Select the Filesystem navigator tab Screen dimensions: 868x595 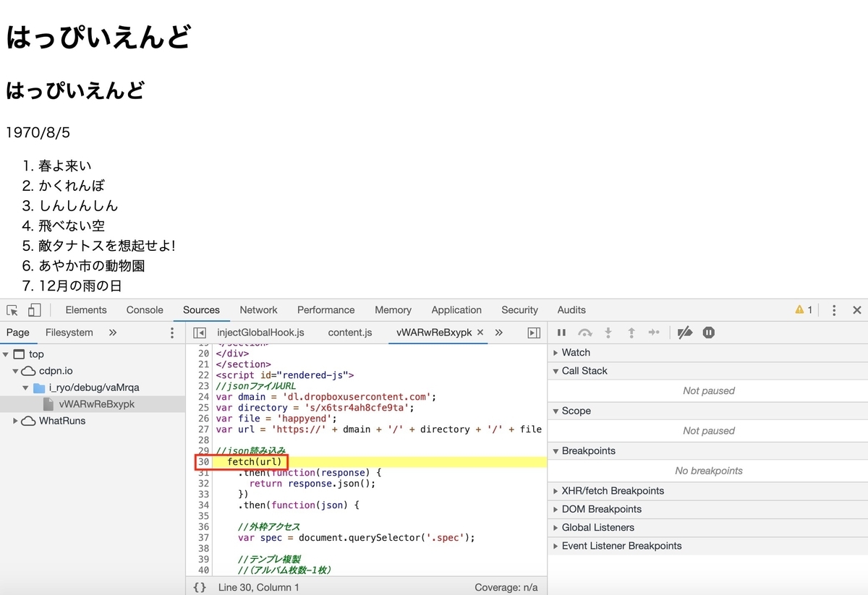click(x=69, y=333)
